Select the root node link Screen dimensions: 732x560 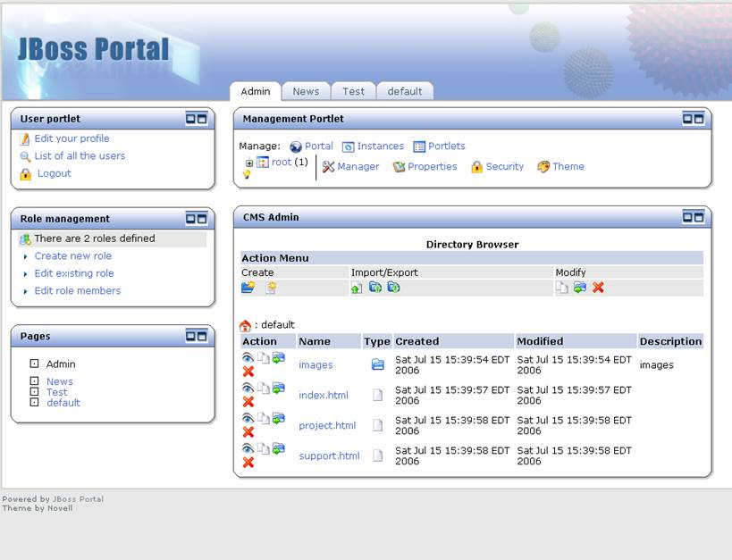tap(282, 162)
